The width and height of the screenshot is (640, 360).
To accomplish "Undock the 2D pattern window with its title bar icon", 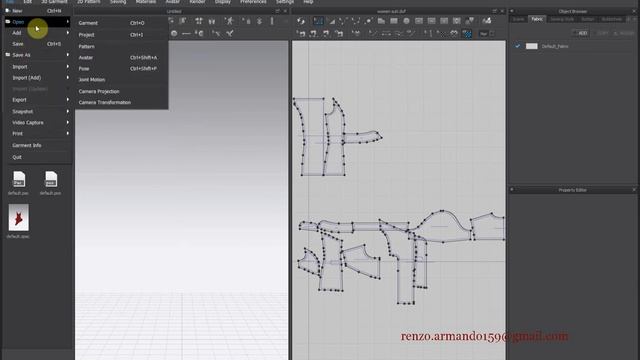I will (495, 11).
